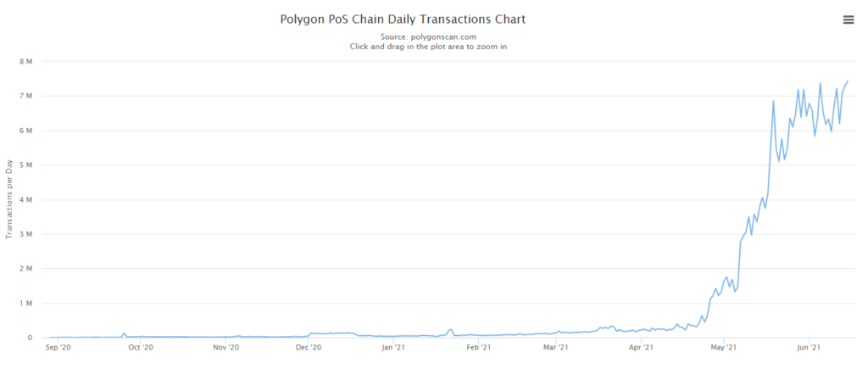Select the Transactions per Day axis title
868x375 pixels.
pos(9,199)
